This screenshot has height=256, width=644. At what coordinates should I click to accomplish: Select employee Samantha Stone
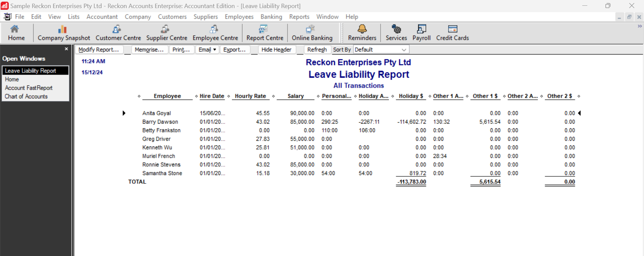coord(162,173)
